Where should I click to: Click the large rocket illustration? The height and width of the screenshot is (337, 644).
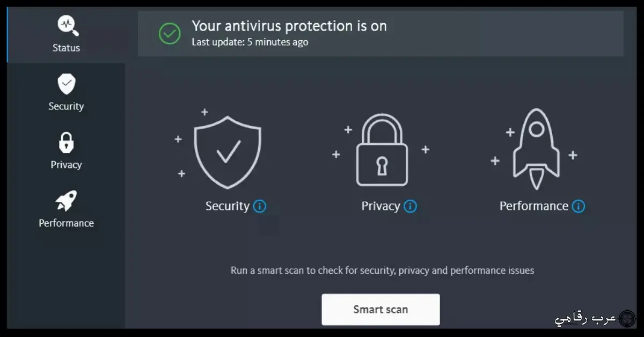536,149
